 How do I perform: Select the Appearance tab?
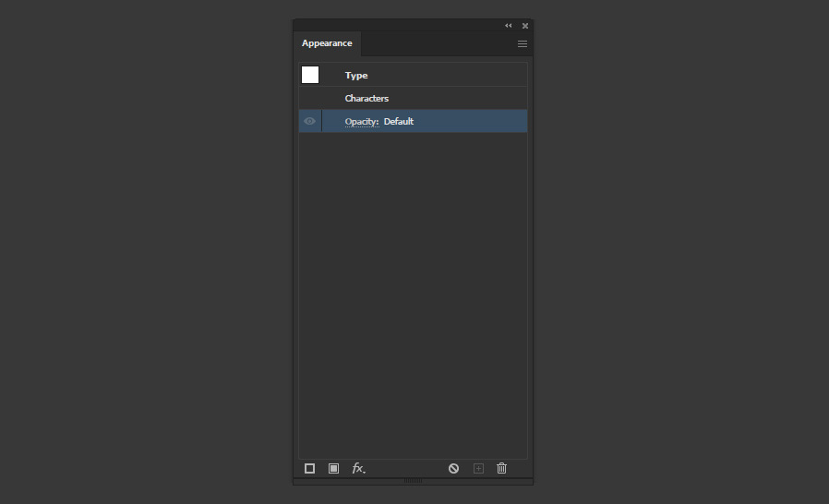pos(327,43)
